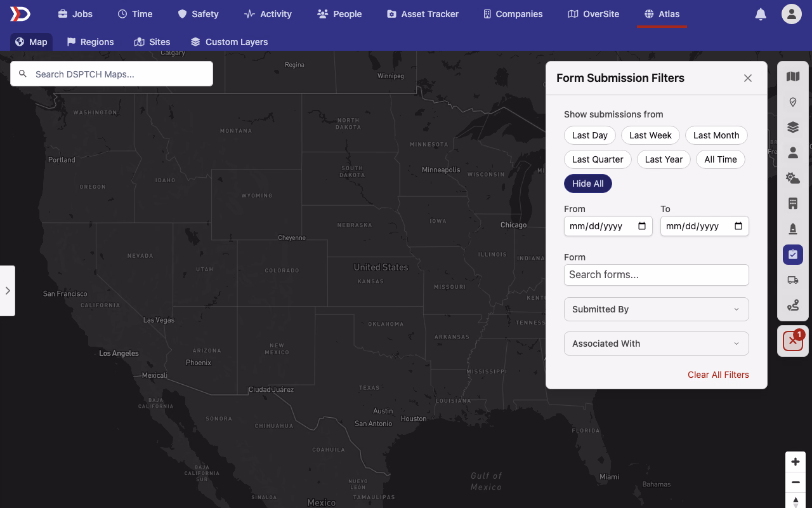Click the To date field

[x=705, y=226]
